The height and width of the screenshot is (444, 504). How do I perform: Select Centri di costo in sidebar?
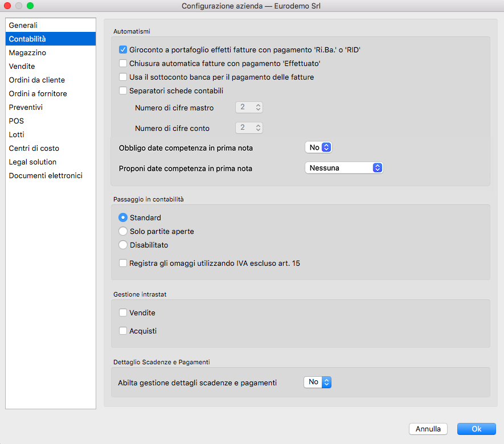(x=34, y=149)
